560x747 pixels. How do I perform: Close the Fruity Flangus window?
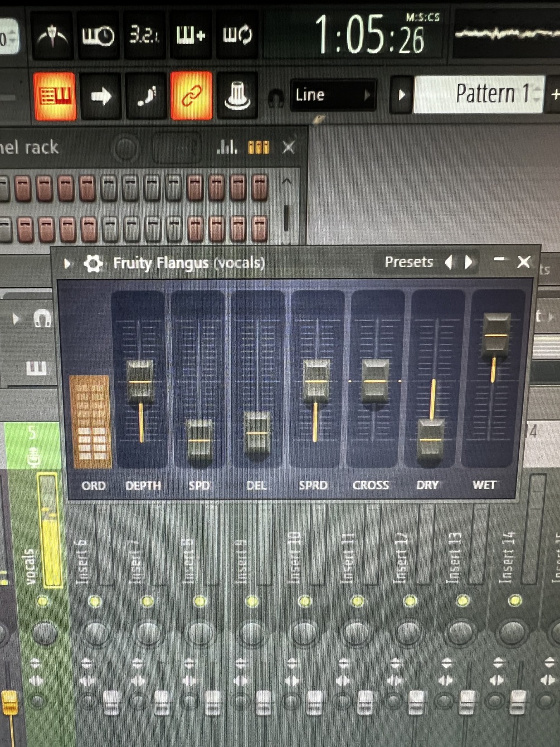tap(523, 262)
